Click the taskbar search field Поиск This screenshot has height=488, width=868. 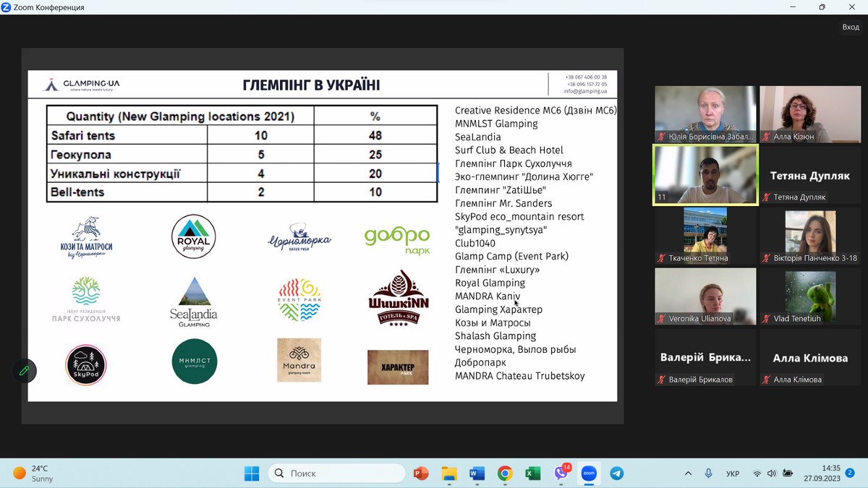(x=336, y=474)
